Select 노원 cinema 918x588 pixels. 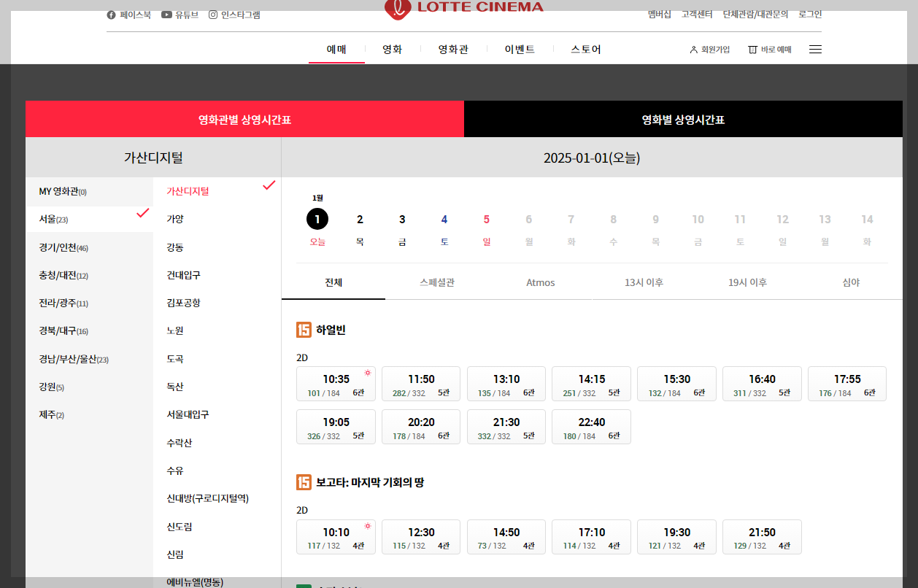click(175, 330)
